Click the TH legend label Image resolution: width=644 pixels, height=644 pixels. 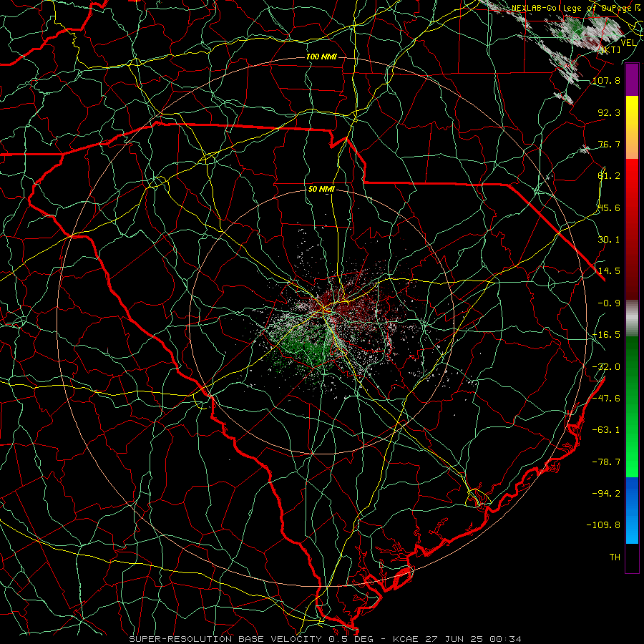click(615, 557)
